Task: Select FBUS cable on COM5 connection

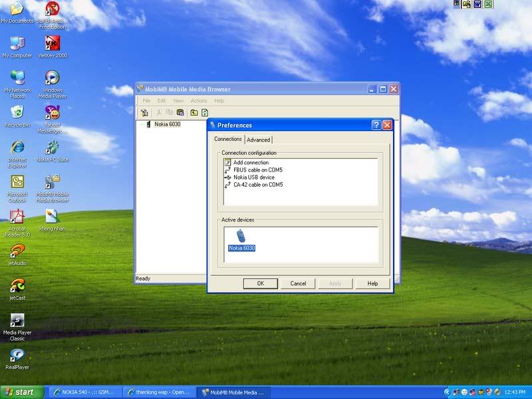Action: coord(257,170)
